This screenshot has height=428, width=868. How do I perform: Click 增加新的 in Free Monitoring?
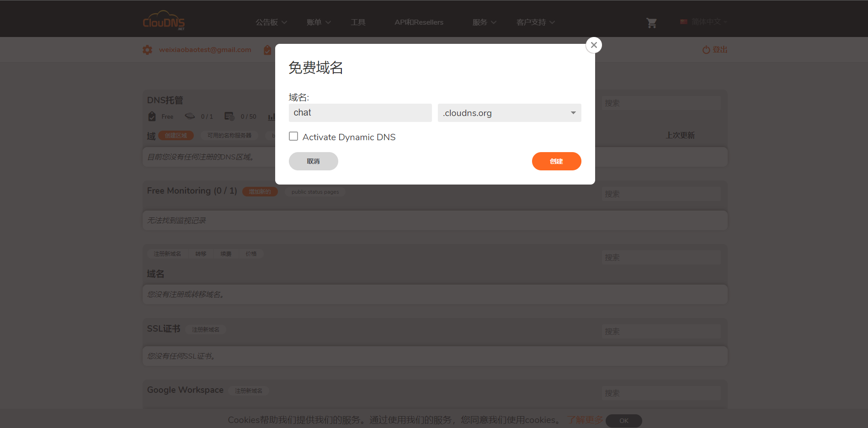point(260,192)
